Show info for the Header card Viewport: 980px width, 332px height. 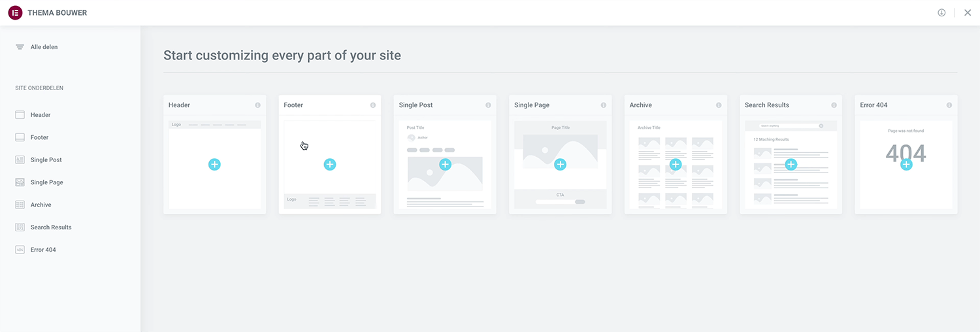[257, 105]
